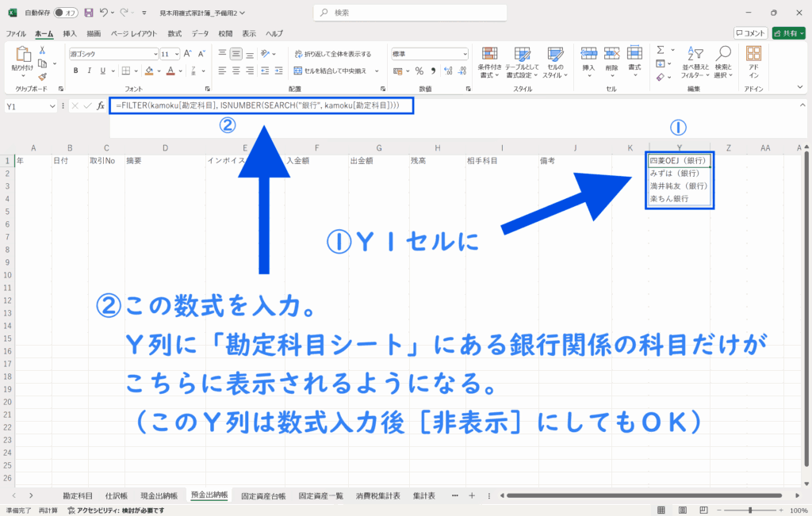Switch to Page Break Preview view

click(703, 510)
